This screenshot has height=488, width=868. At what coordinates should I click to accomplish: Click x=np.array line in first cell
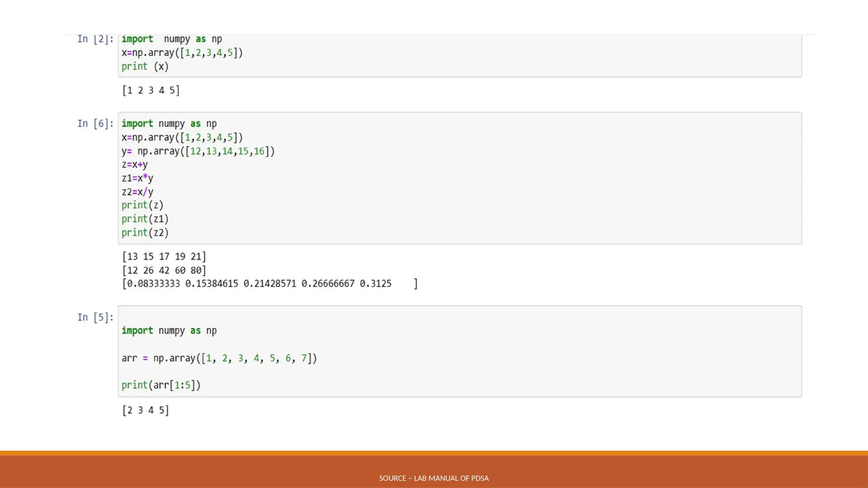click(182, 53)
